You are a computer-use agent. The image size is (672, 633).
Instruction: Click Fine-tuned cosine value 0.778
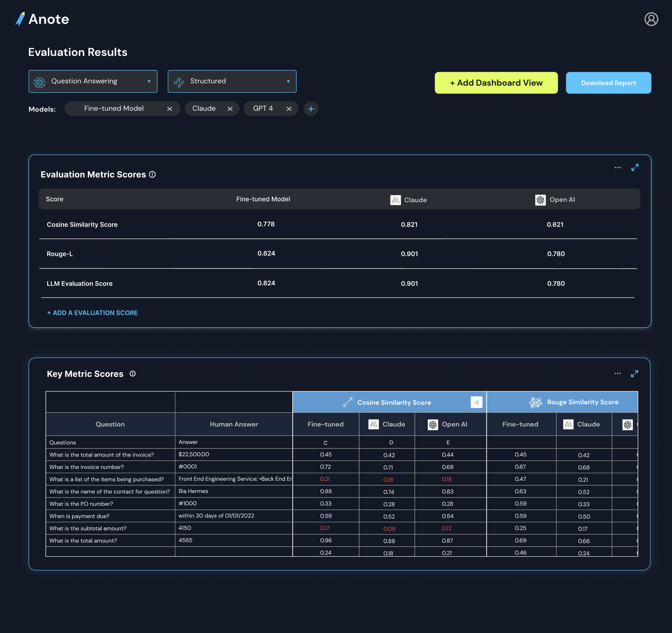coord(266,224)
